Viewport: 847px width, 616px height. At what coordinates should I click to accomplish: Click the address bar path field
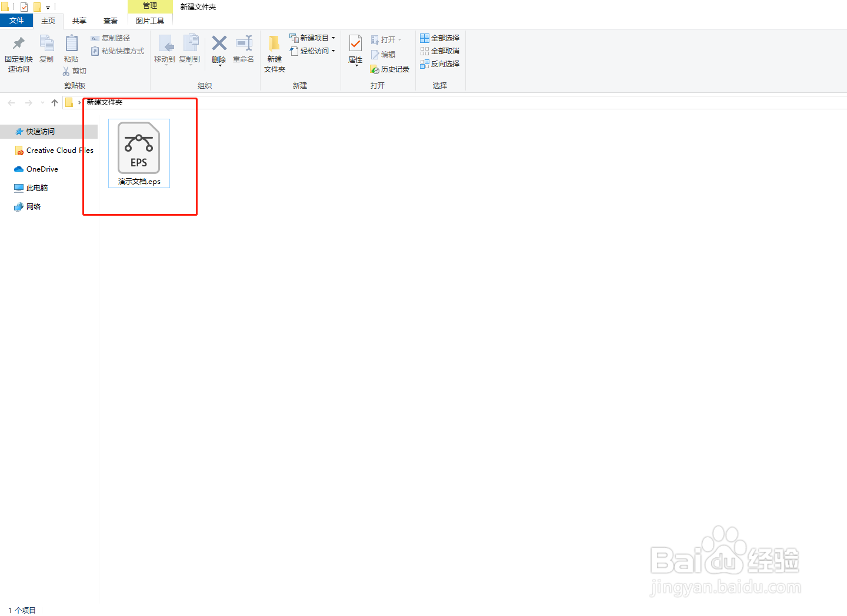[455, 102]
